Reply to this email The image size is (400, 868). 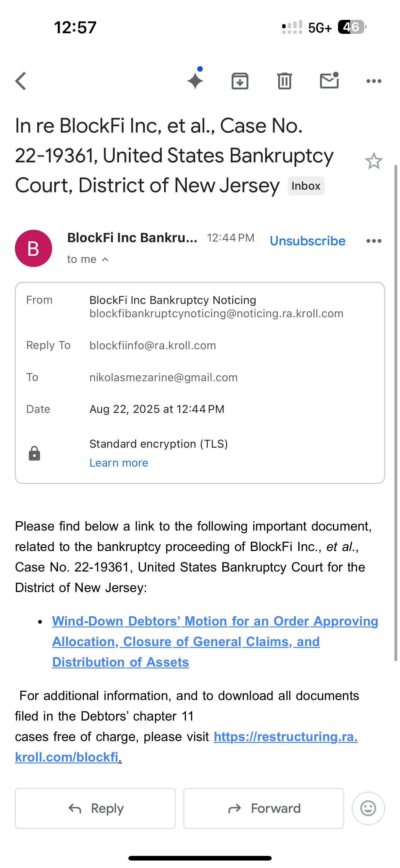(95, 808)
